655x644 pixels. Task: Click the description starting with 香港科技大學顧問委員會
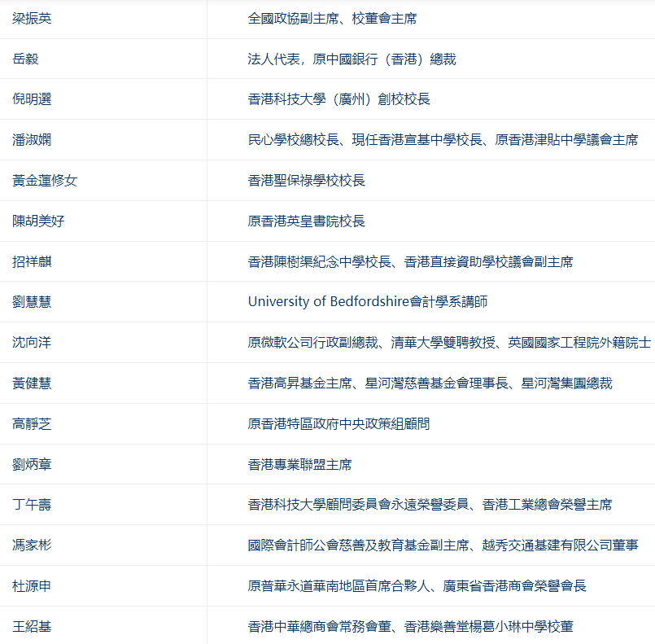(x=430, y=505)
